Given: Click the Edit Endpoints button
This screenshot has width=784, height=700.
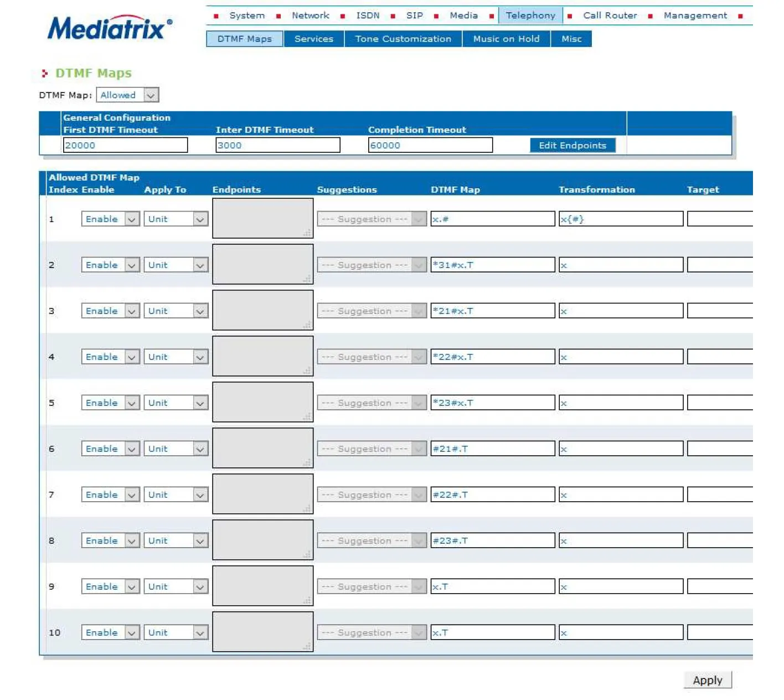Looking at the screenshot, I should 572,145.
